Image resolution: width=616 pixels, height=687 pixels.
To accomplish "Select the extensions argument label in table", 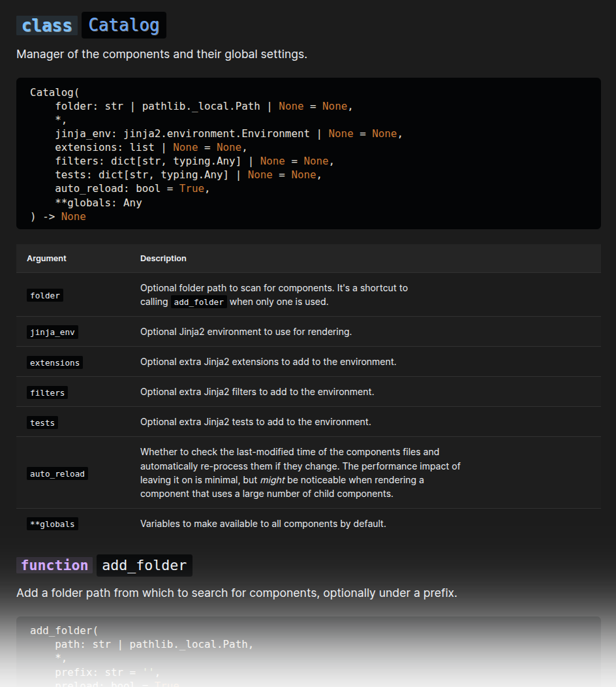I will point(55,362).
